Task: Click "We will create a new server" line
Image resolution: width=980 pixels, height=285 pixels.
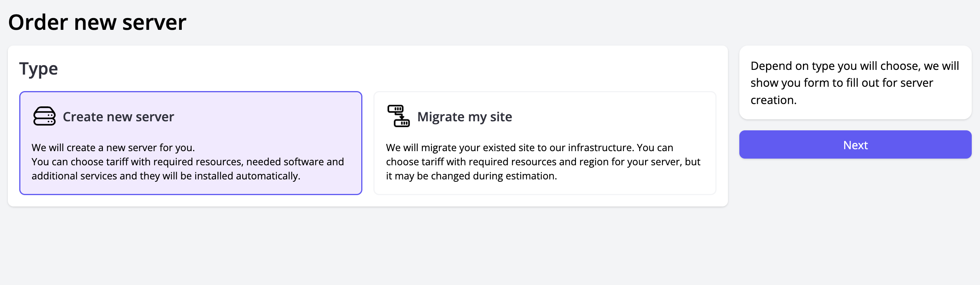Action: click(x=113, y=148)
